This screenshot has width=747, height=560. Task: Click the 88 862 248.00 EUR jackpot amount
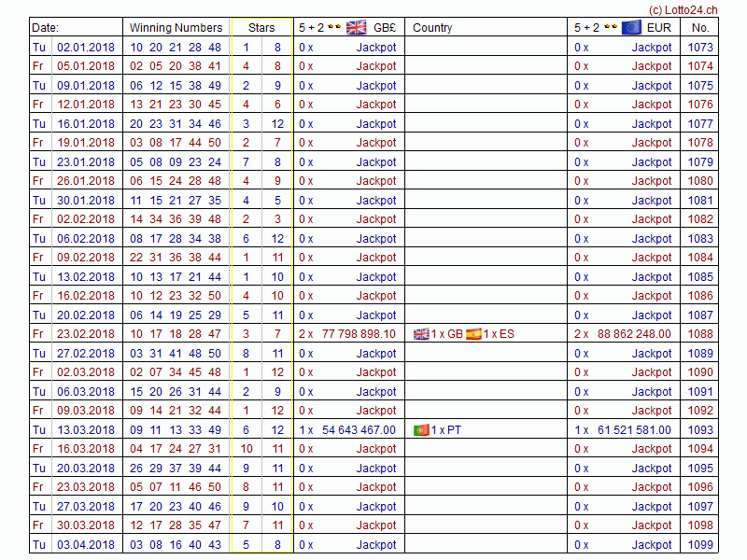(634, 334)
